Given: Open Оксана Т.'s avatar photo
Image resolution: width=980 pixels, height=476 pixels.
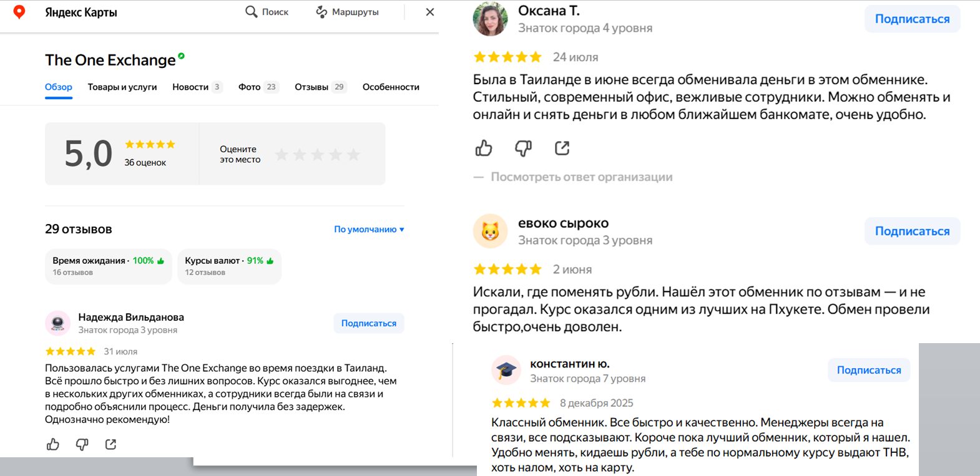Looking at the screenshot, I should click(x=490, y=19).
